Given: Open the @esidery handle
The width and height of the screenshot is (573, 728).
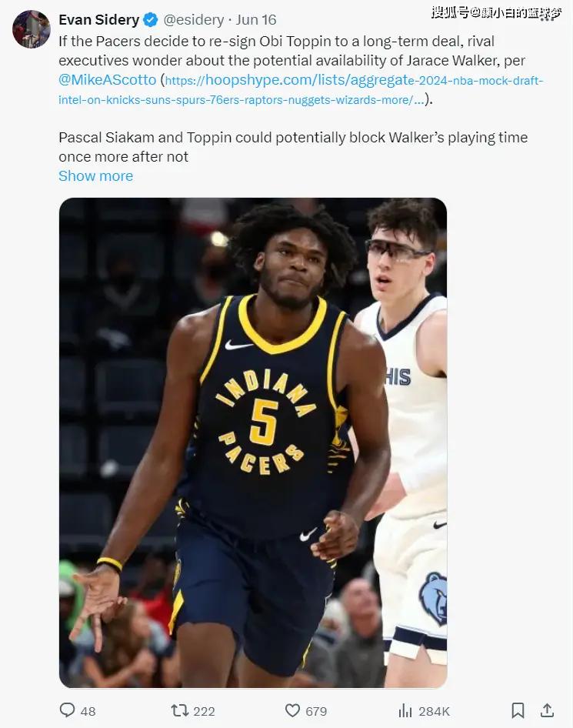Looking at the screenshot, I should click(x=194, y=20).
